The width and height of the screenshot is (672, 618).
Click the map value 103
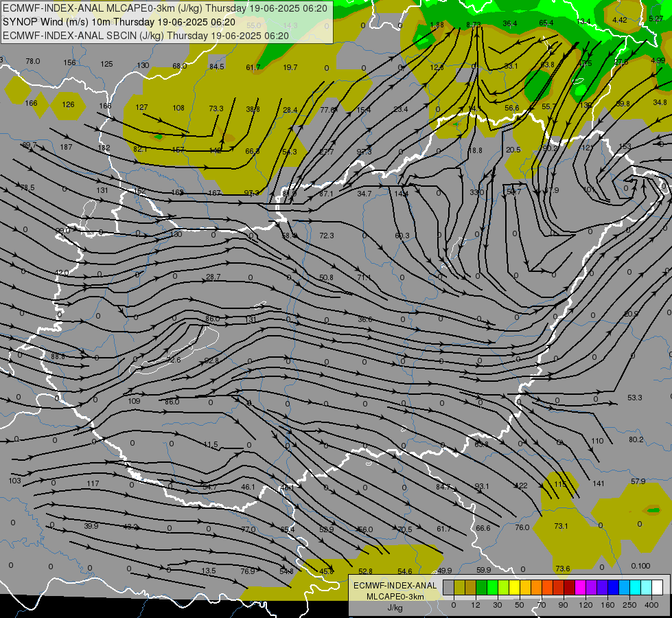click(14, 481)
